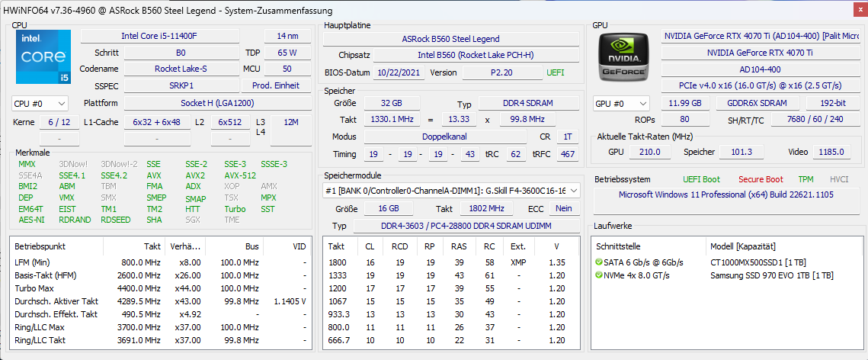Click green status icon beside SATA 6 Gb/s
The width and height of the screenshot is (868, 360).
[598, 262]
